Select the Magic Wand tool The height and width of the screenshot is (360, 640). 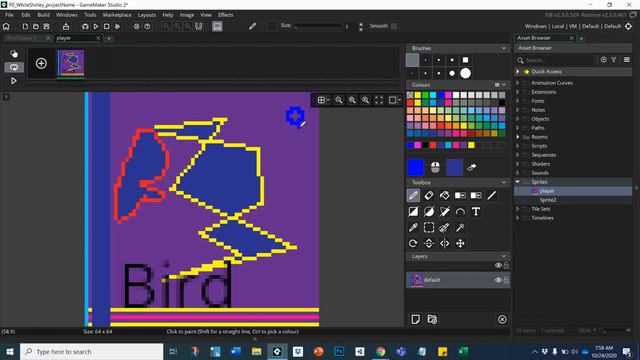[460, 227]
